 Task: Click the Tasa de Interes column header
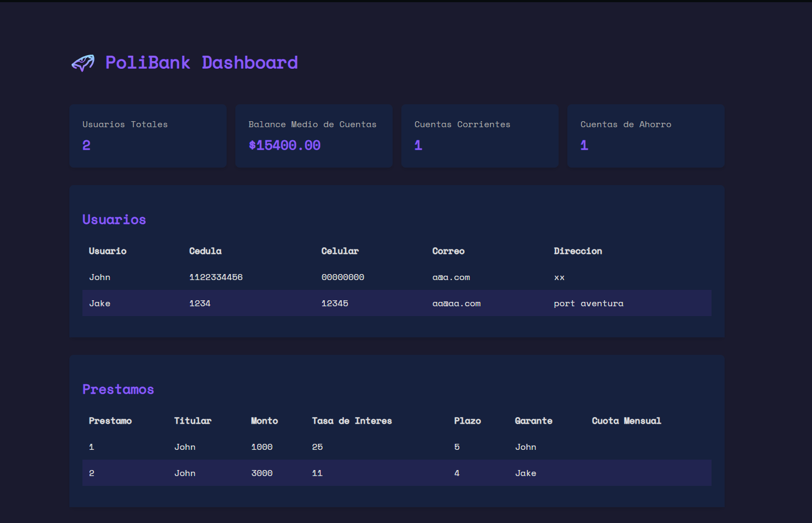click(352, 420)
